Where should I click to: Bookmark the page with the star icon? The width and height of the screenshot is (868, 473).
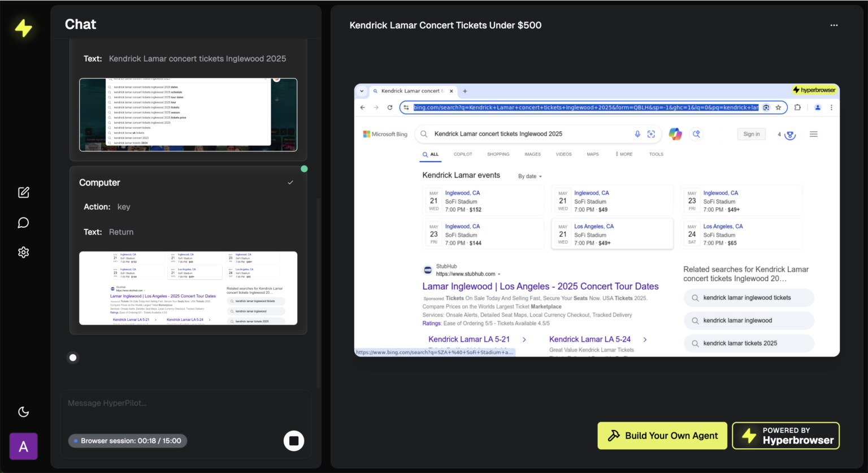pos(779,107)
